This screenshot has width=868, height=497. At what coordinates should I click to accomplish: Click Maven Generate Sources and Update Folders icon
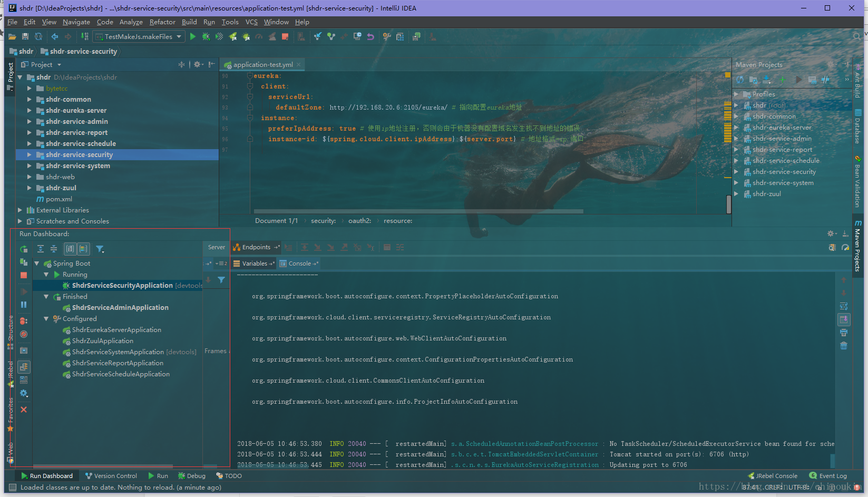click(x=753, y=80)
